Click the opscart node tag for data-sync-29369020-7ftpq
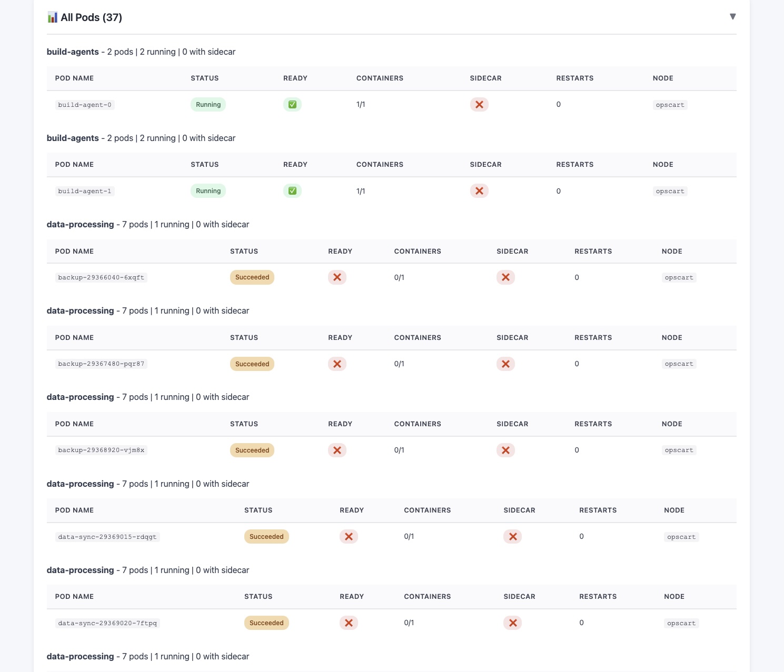The height and width of the screenshot is (672, 784). (681, 623)
